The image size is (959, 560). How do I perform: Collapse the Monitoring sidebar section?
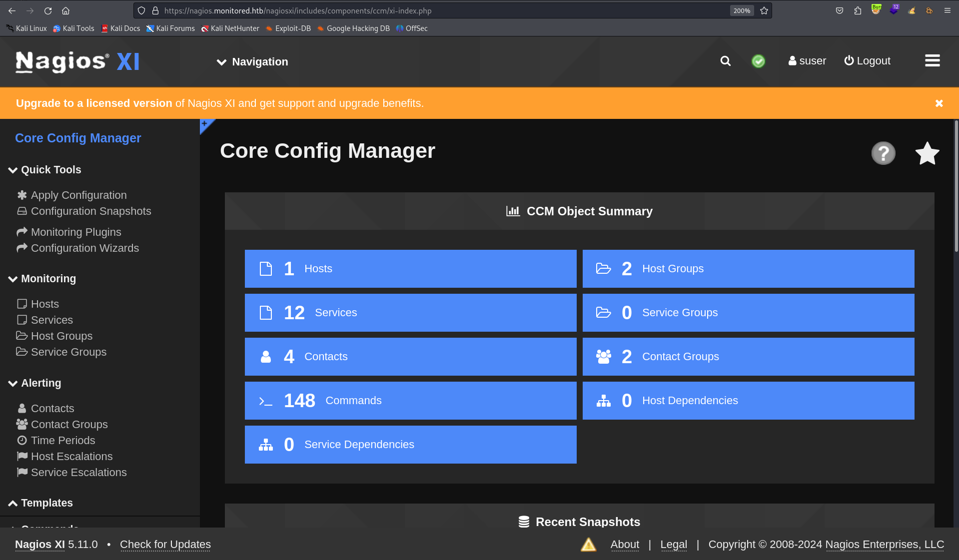tap(42, 279)
